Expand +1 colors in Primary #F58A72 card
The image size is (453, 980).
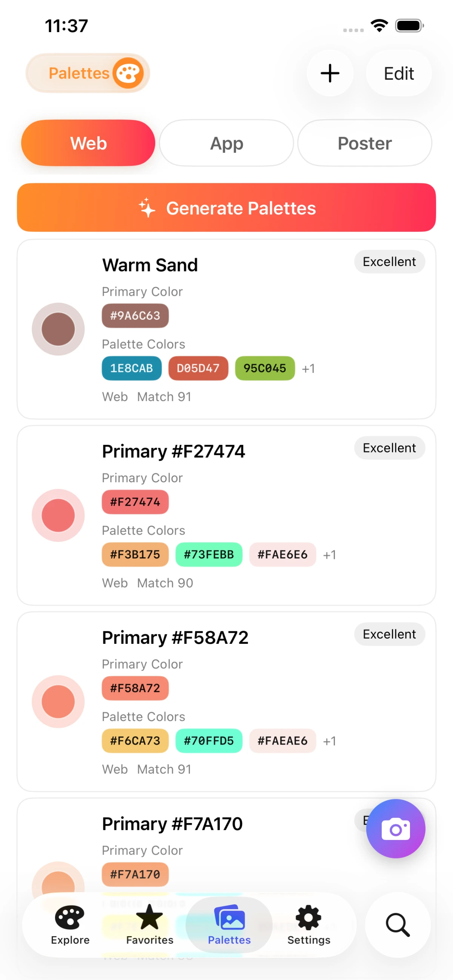329,741
